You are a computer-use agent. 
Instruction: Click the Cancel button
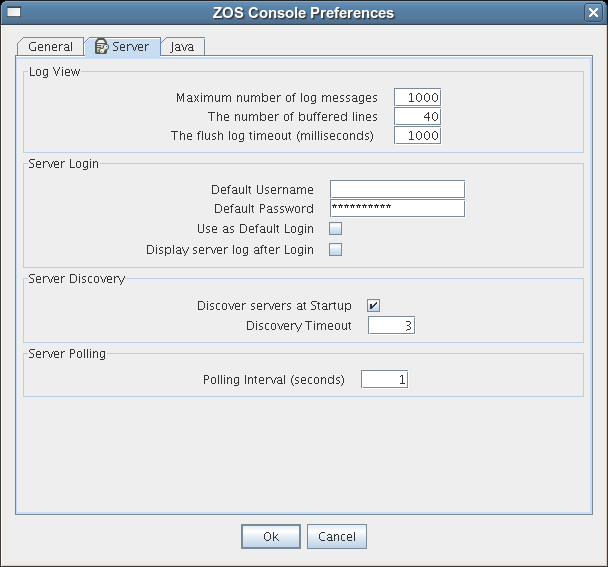[x=337, y=537]
